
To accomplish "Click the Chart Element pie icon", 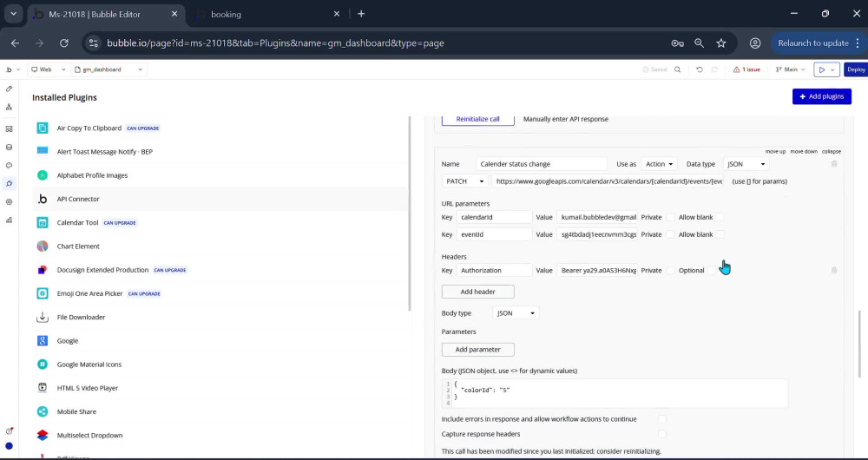I will (43, 246).
